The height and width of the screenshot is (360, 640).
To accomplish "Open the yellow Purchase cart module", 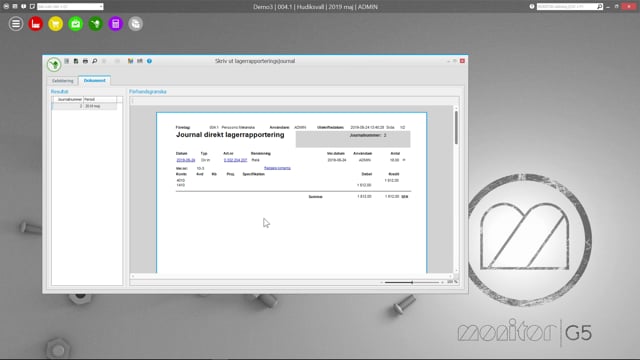I will pos(56,24).
